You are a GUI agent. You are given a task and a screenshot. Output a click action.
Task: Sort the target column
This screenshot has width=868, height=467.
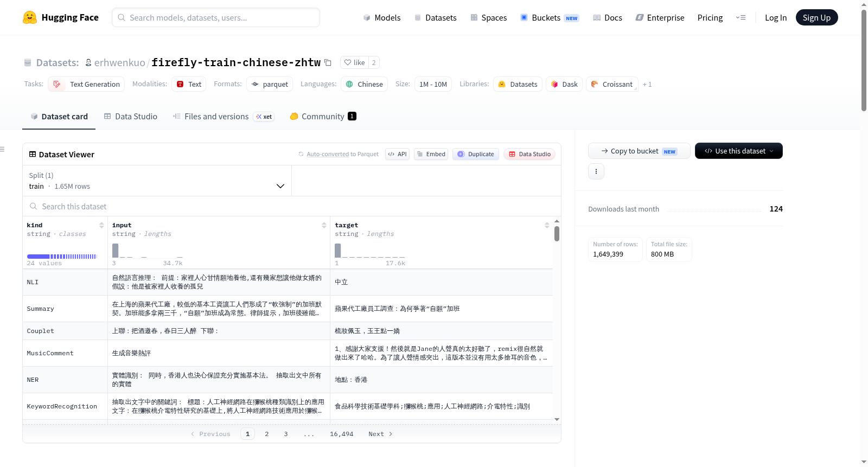[547, 225]
